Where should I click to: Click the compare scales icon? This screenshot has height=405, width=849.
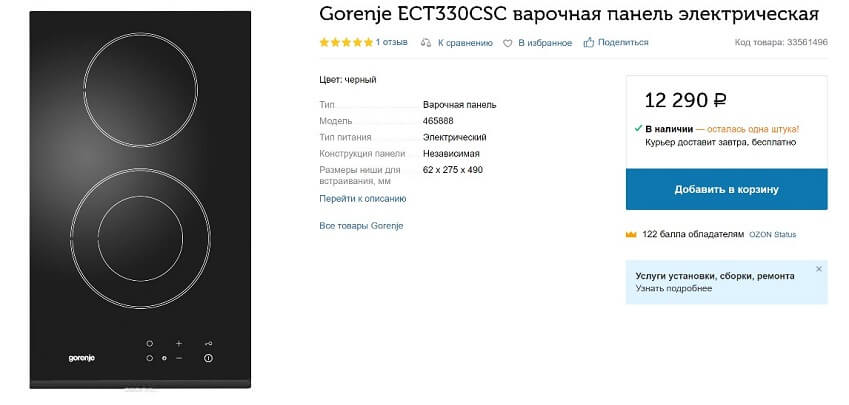426,43
